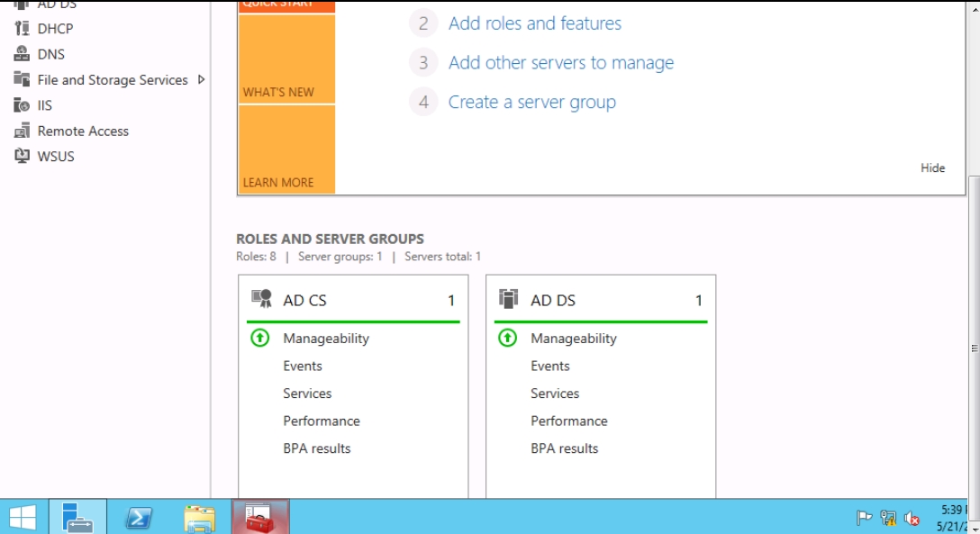This screenshot has height=534, width=980.
Task: Click Add roles and features link
Action: coord(535,23)
